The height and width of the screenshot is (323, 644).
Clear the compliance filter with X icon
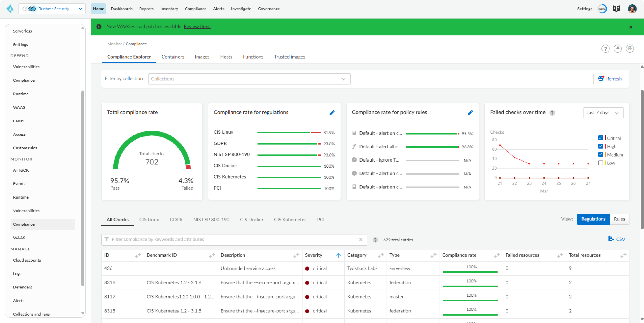coord(361,240)
